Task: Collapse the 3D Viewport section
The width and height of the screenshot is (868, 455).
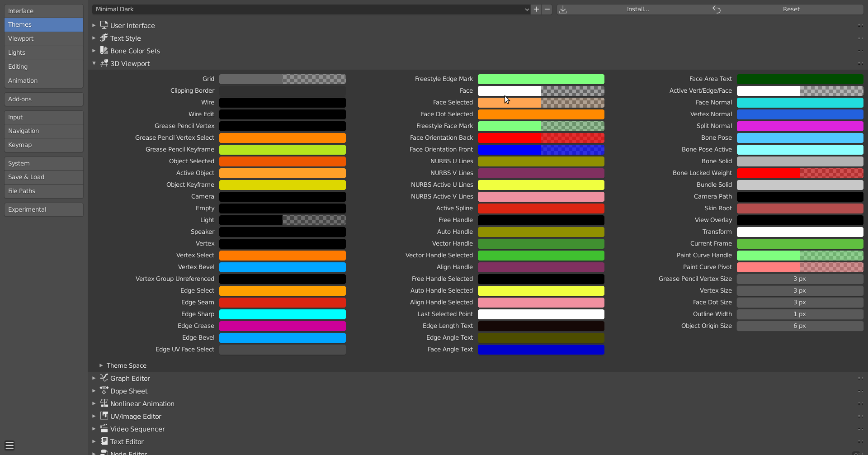Action: point(94,63)
